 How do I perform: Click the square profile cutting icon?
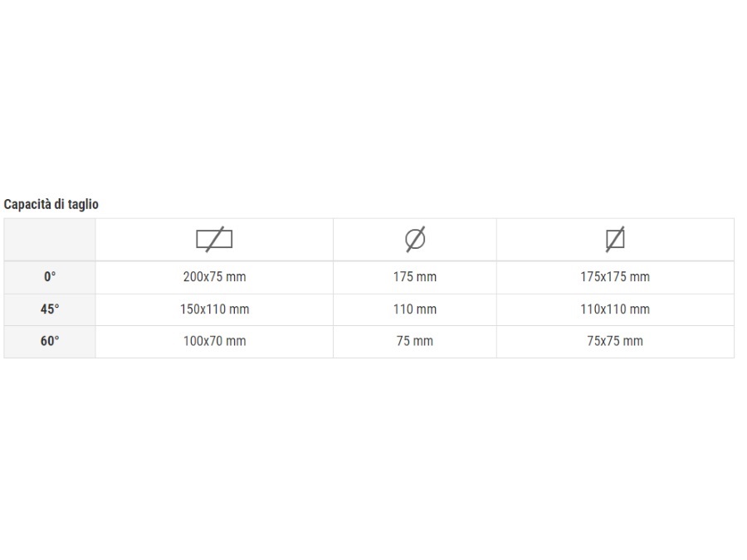[615, 239]
